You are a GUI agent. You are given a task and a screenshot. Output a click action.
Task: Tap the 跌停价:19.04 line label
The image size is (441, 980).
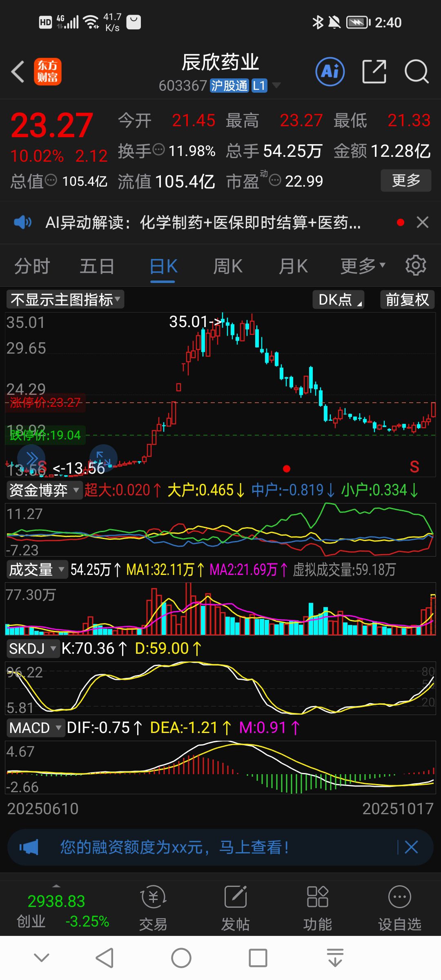[45, 435]
